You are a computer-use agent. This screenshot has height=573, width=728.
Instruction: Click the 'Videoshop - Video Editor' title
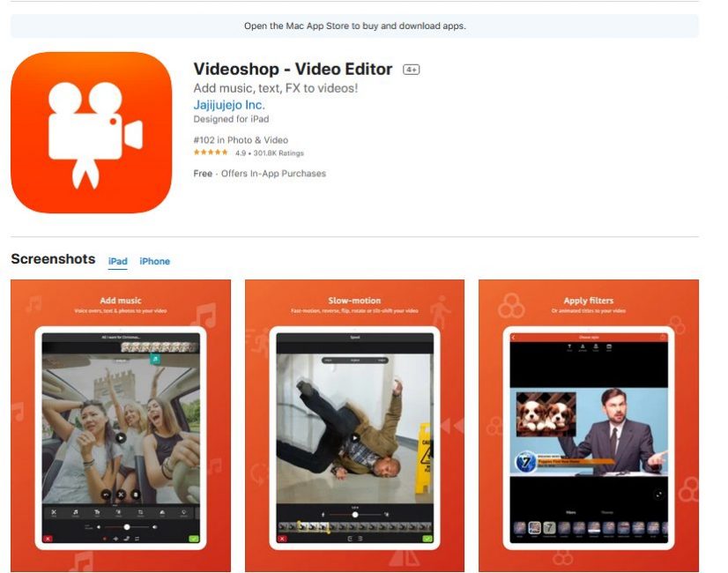[293, 69]
